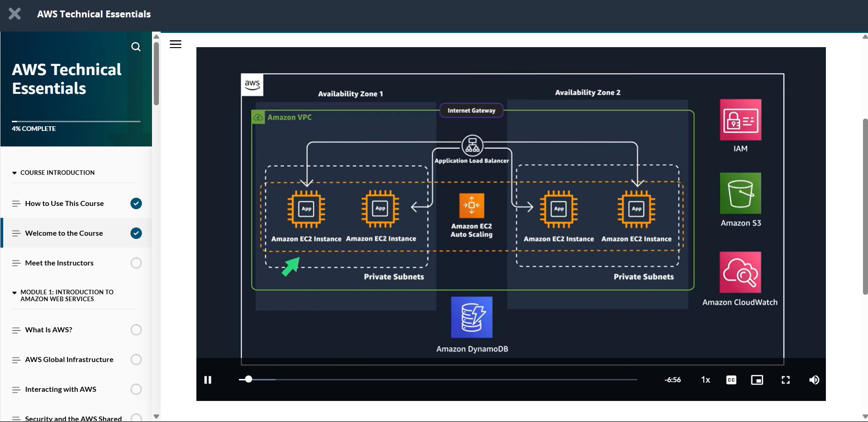The width and height of the screenshot is (868, 422).
Task: Collapse Module 1: Introduction to Amazon Web Services
Action: coord(15,292)
